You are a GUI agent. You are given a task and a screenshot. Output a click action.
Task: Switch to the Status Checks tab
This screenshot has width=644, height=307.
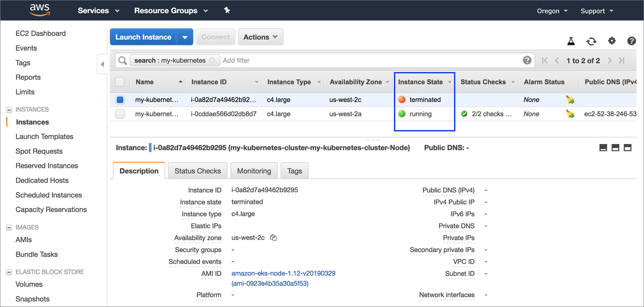[198, 171]
